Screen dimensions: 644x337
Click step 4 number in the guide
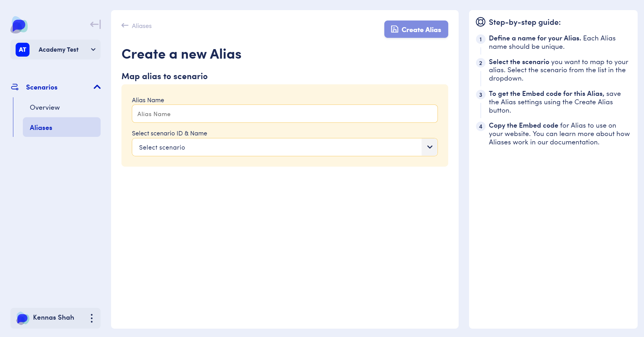pyautogui.click(x=481, y=126)
